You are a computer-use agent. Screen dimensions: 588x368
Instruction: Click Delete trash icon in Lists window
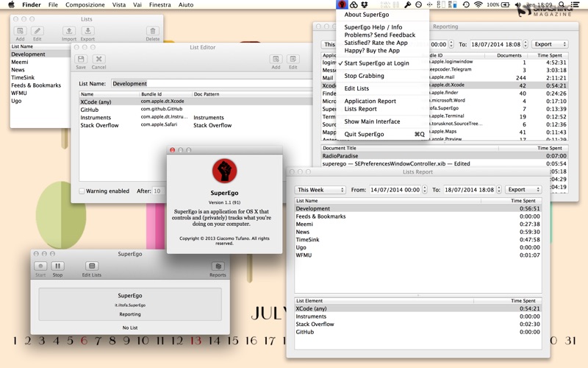tap(153, 31)
